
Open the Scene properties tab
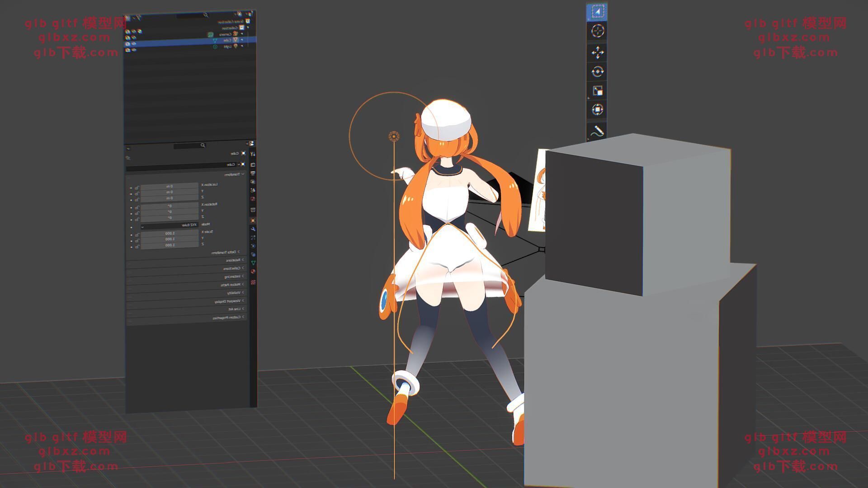[253, 190]
